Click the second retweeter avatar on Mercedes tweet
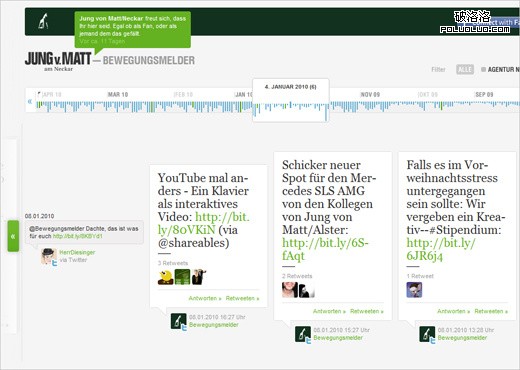 (x=306, y=290)
